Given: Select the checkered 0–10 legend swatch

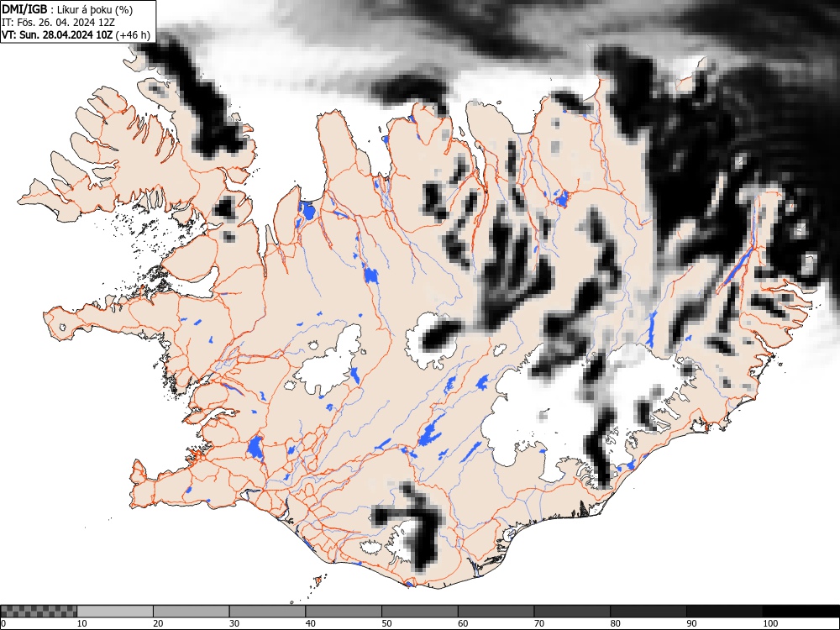Looking at the screenshot, I should [x=39, y=612].
